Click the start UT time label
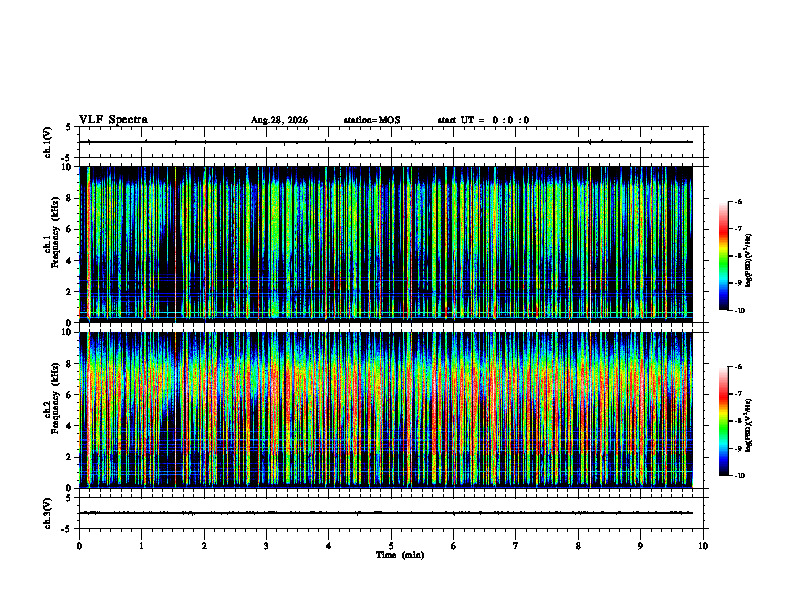 coord(483,120)
